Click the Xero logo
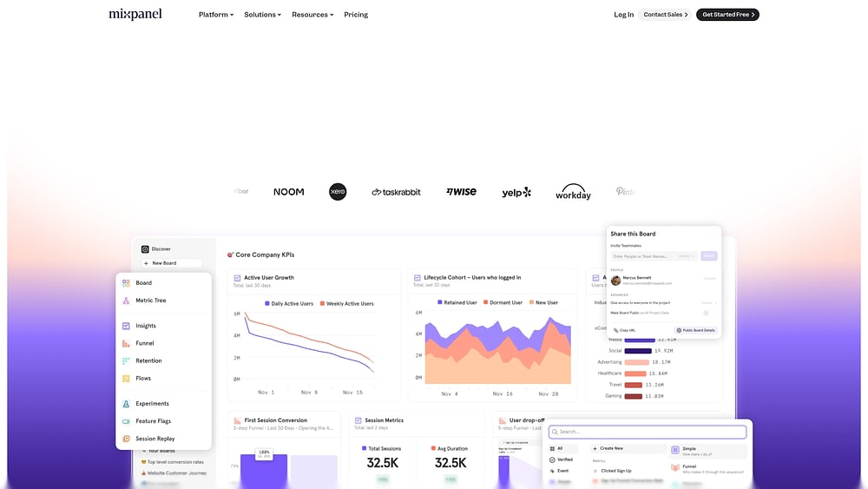Screen dimensions: 868x489 tap(338, 192)
